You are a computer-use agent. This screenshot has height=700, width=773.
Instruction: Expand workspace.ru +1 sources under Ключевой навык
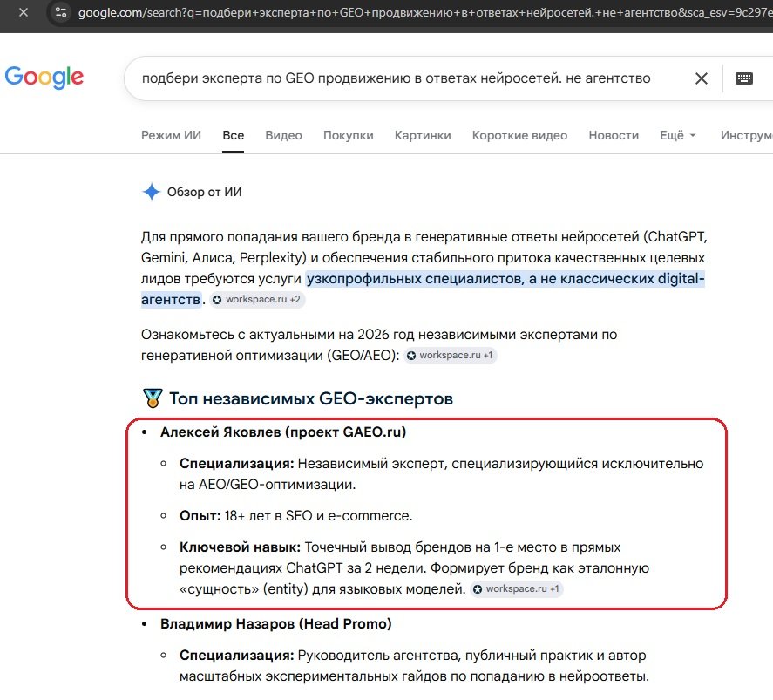(x=517, y=588)
